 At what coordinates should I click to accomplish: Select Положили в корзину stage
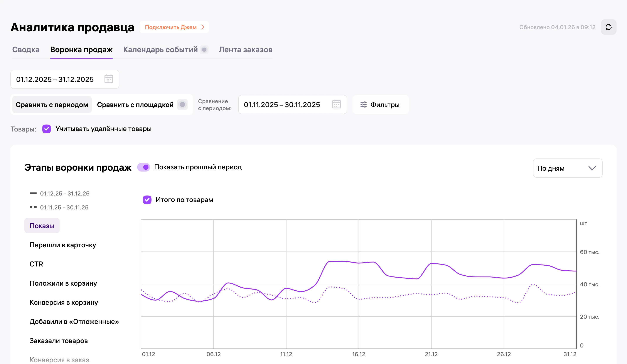(63, 283)
